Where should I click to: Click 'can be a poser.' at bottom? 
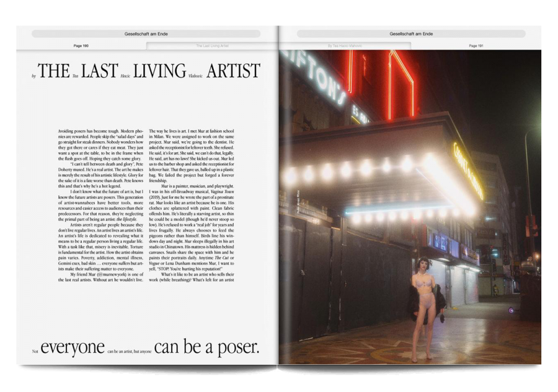pyautogui.click(x=206, y=347)
